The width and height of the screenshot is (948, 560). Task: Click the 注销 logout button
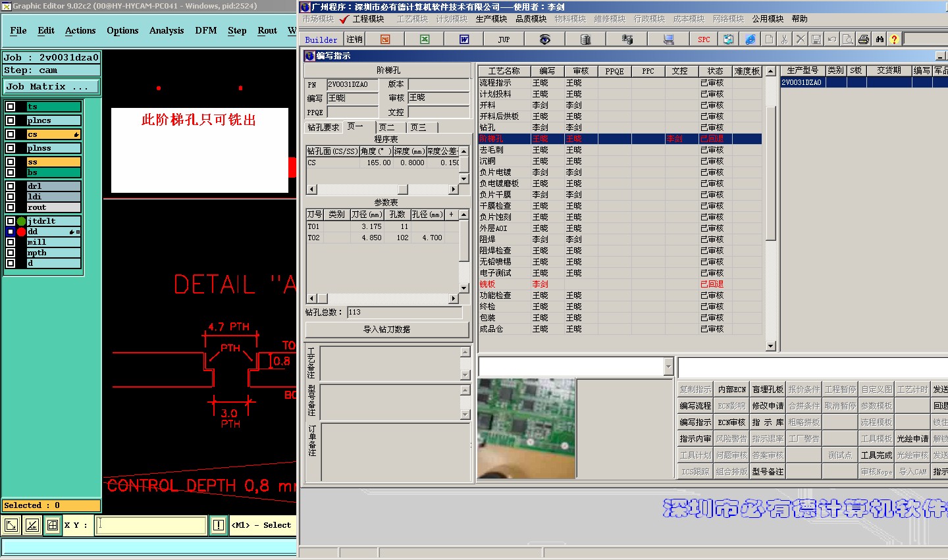[x=355, y=39]
